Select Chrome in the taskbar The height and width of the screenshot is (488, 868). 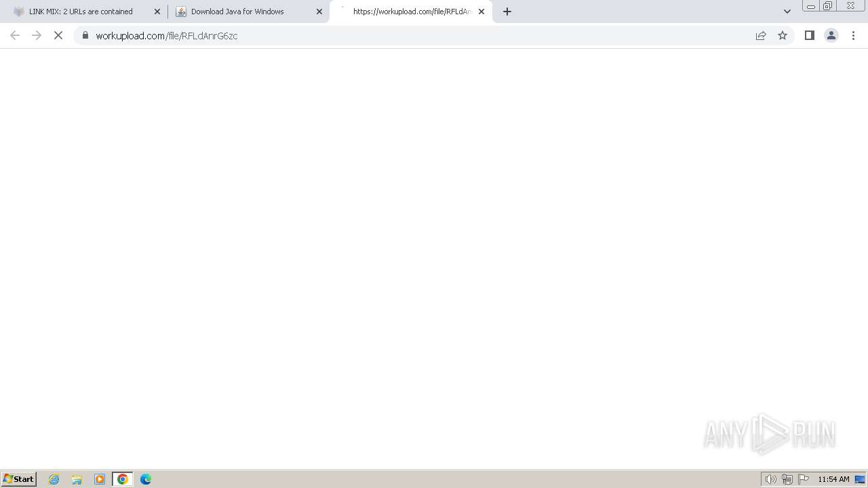(123, 479)
